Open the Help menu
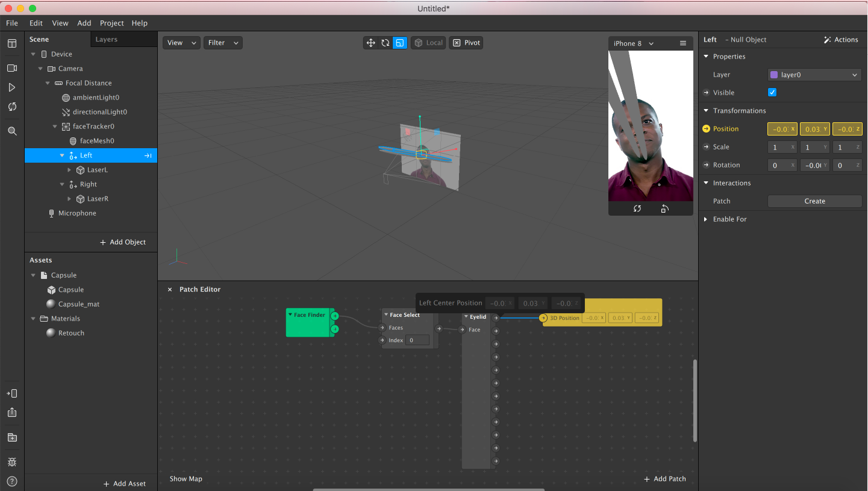This screenshot has width=868, height=491. [140, 23]
